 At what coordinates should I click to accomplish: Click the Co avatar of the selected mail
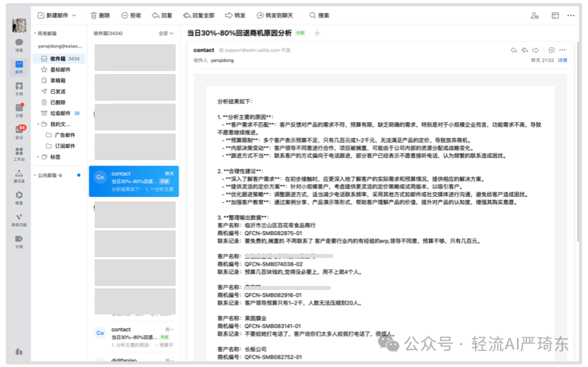(x=100, y=177)
